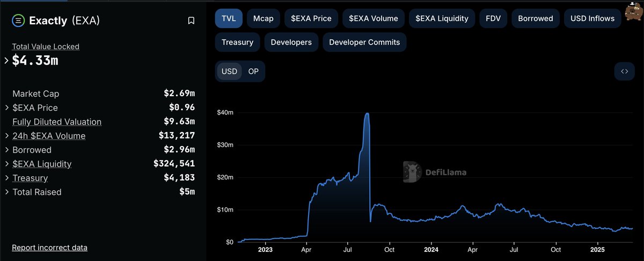Click the $0.96 price value

tap(182, 107)
